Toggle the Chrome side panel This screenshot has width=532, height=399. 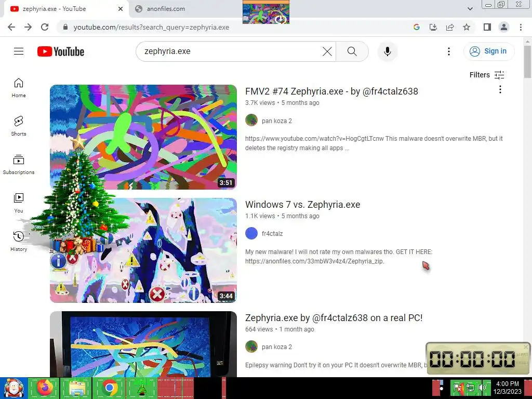click(487, 27)
